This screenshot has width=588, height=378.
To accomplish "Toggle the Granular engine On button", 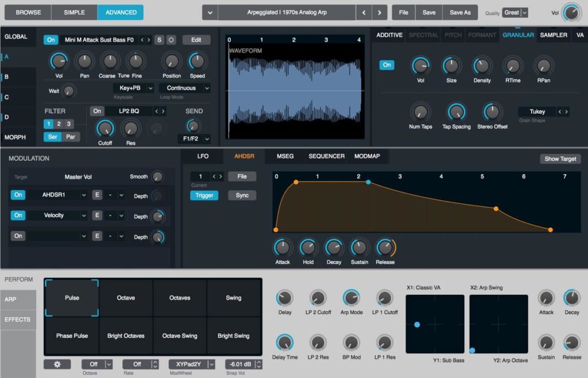I will coord(386,65).
